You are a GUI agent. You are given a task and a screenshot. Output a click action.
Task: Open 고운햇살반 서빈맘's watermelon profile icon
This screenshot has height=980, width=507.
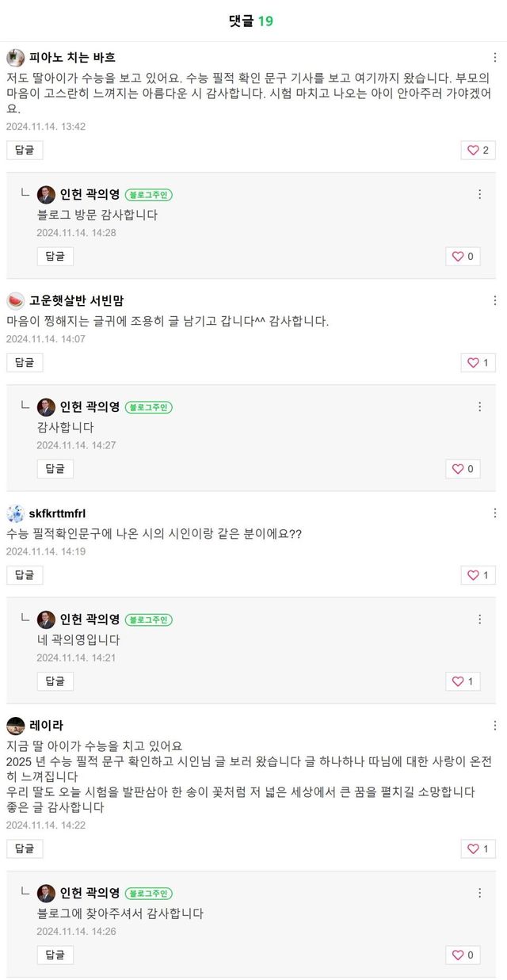coord(15,301)
